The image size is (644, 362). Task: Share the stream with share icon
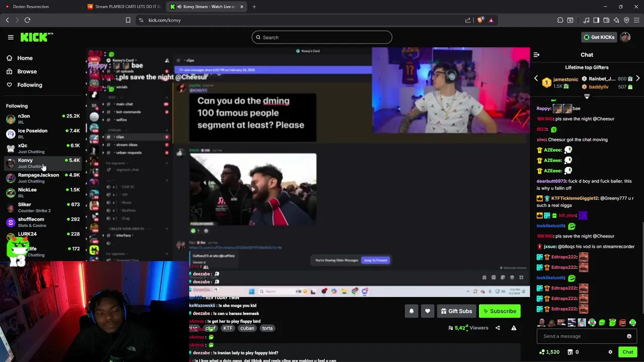(498, 328)
